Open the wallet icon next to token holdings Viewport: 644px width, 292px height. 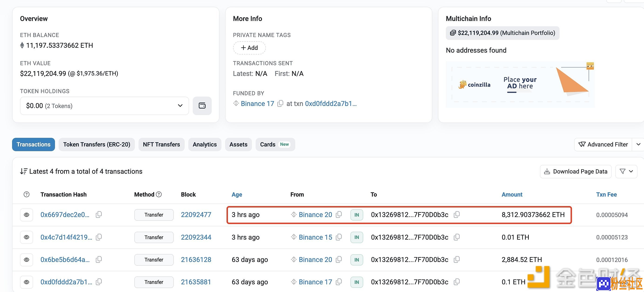point(202,106)
